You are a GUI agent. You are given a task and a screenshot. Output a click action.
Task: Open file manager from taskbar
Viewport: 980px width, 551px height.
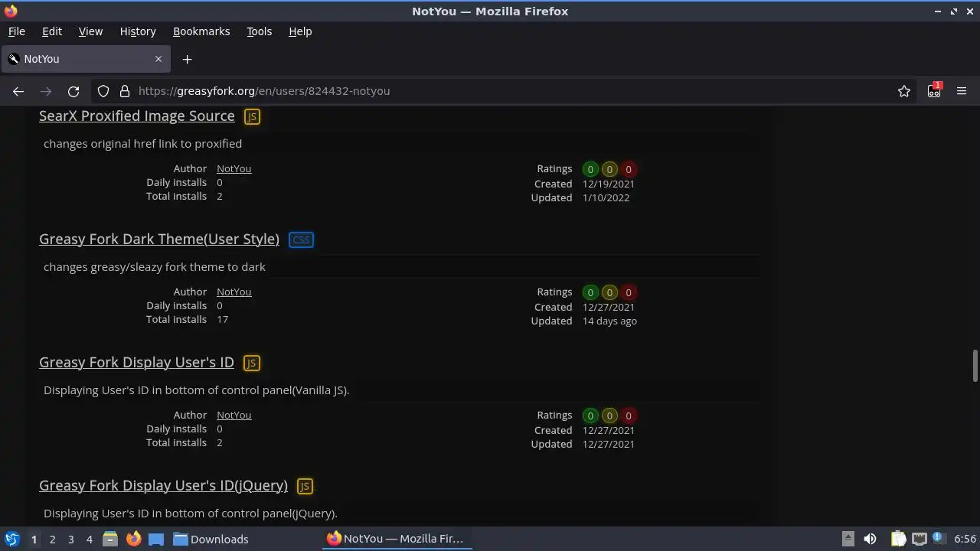pyautogui.click(x=110, y=539)
